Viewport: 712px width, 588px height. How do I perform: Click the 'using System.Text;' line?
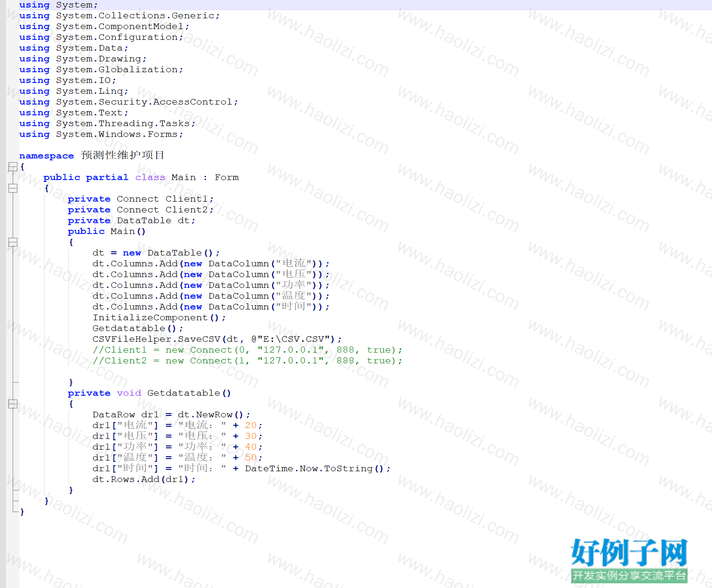point(74,113)
